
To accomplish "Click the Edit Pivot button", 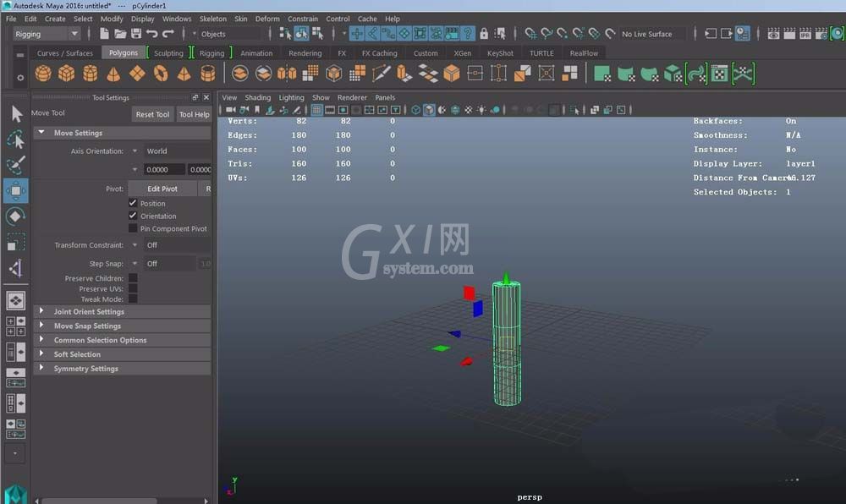I will [x=162, y=189].
